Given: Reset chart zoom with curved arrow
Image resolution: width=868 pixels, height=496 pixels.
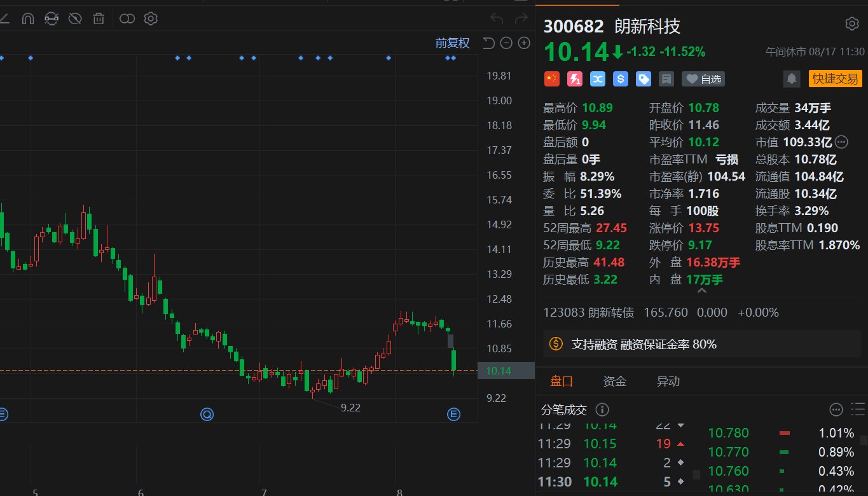Looking at the screenshot, I should click(x=488, y=43).
